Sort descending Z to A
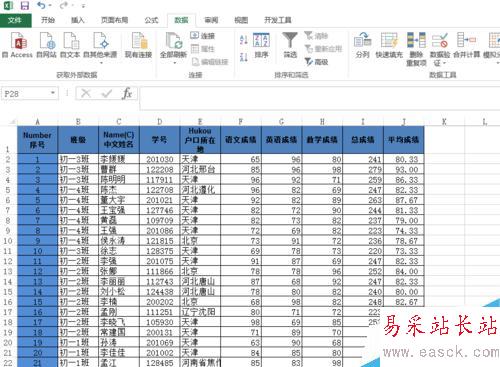Viewport: 500px width, 367px height. click(244, 57)
